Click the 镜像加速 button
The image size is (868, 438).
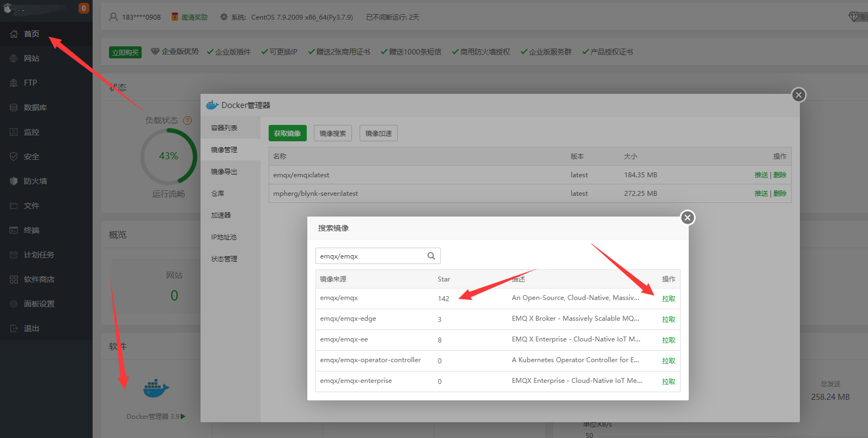click(379, 133)
